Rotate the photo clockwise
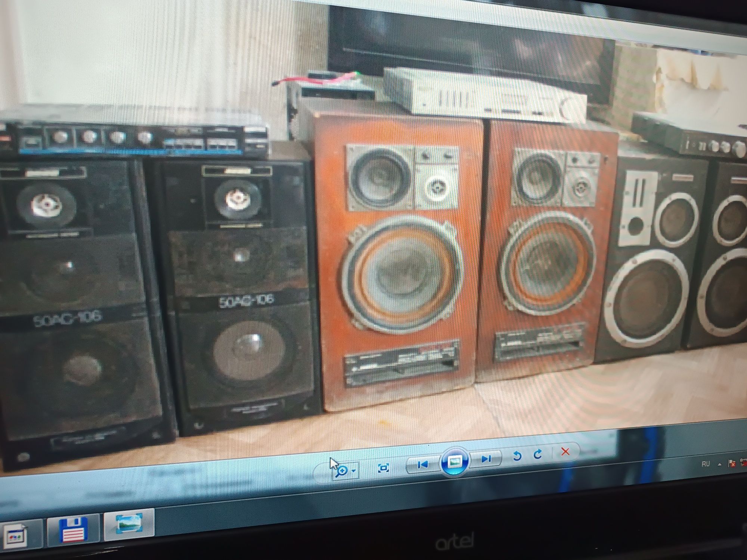This screenshot has width=747, height=560. (537, 454)
